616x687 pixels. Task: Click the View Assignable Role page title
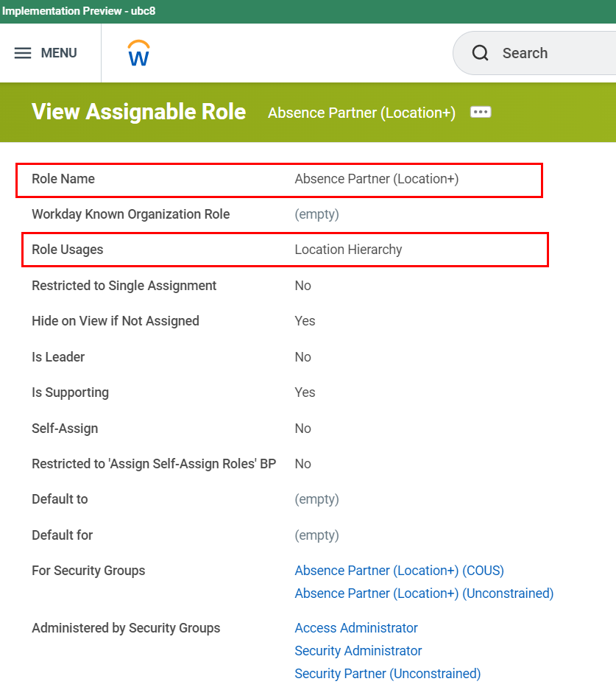[x=138, y=112]
